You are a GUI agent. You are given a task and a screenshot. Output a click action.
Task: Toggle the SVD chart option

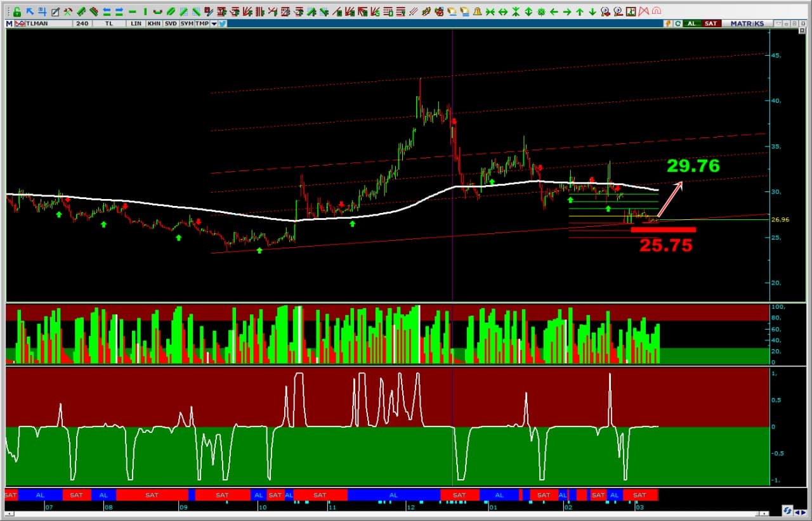click(171, 23)
